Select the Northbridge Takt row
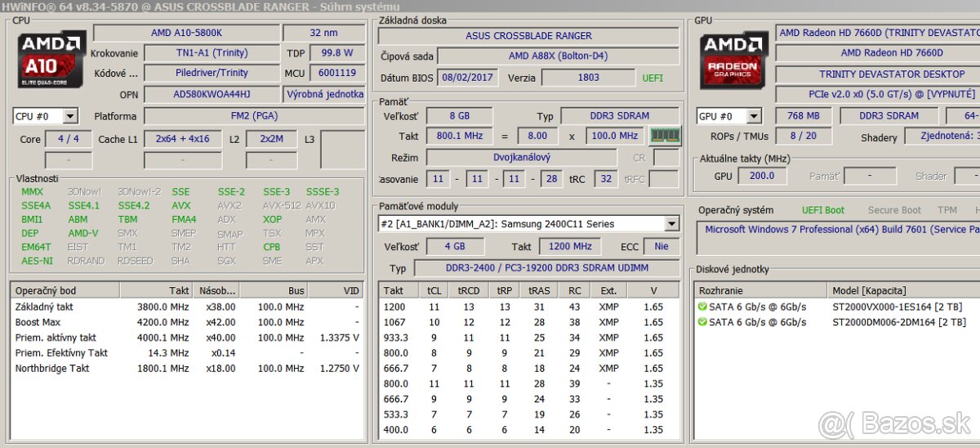Image resolution: width=980 pixels, height=448 pixels. 187,368
